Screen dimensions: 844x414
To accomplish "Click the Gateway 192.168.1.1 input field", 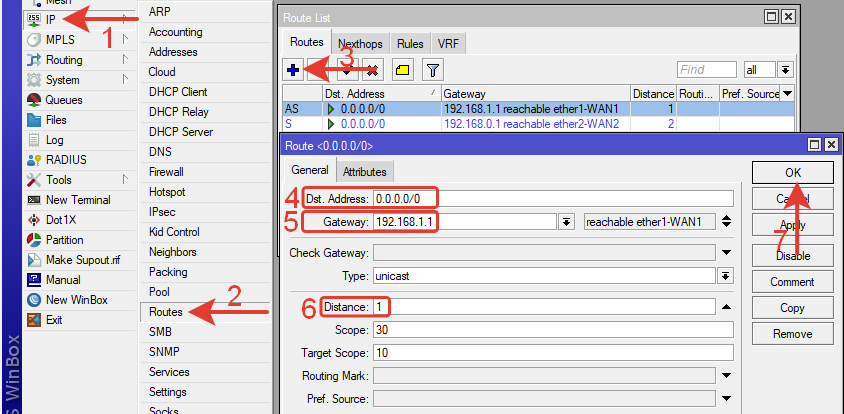I will click(x=465, y=221).
